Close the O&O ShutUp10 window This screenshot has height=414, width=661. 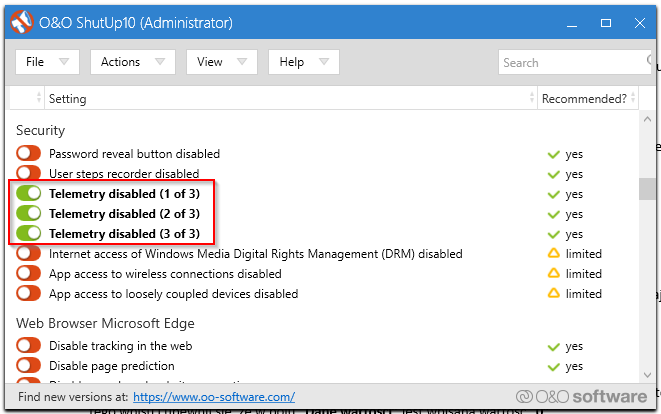tap(640, 23)
